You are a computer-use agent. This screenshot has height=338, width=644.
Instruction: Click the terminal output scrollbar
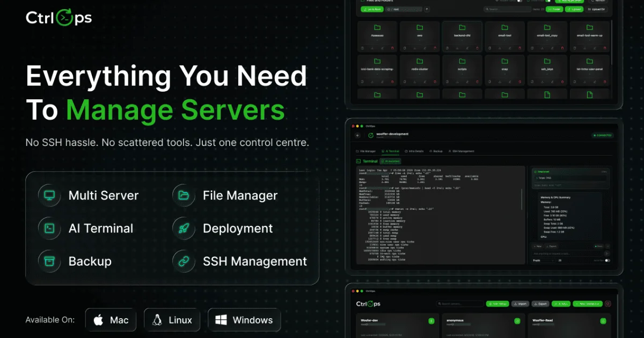(x=523, y=199)
